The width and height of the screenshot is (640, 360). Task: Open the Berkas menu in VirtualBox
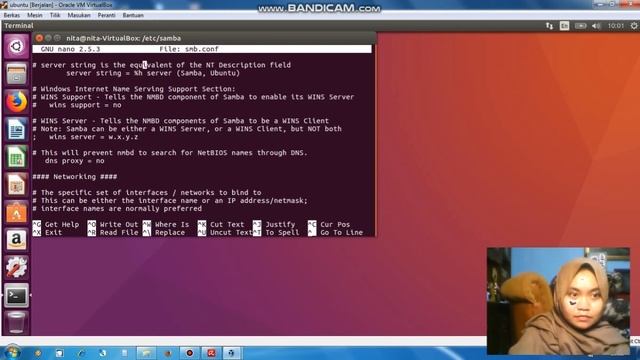click(x=11, y=15)
